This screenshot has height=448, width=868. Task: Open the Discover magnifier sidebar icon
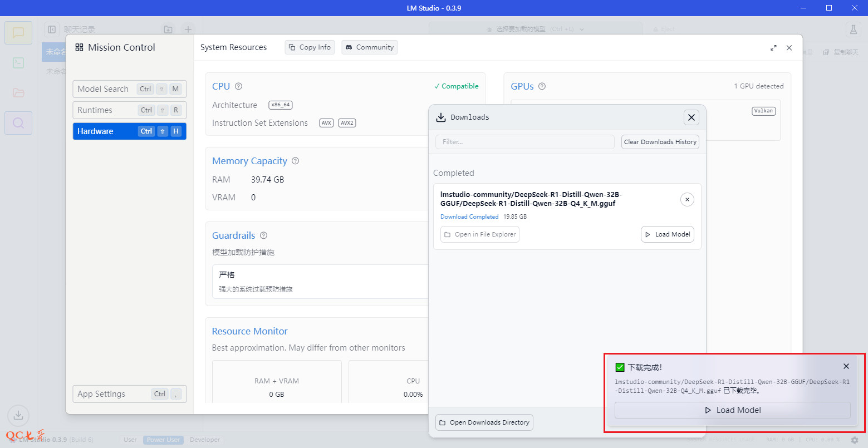point(18,123)
